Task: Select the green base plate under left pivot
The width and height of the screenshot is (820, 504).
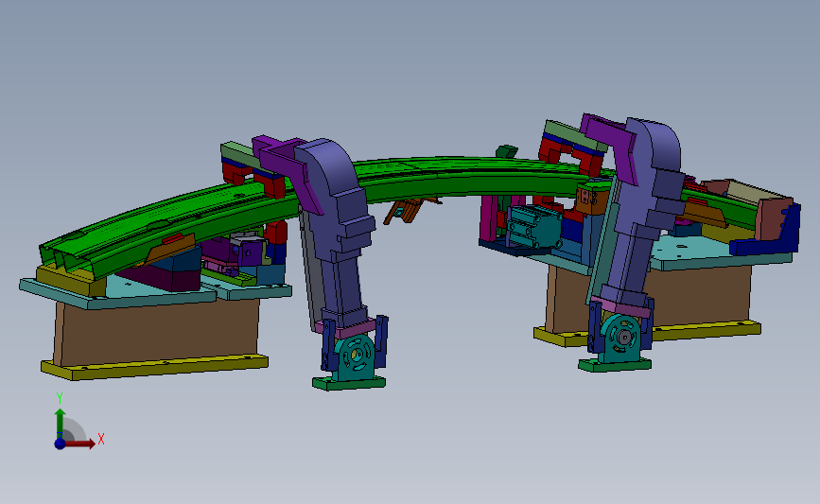Action: [x=349, y=383]
